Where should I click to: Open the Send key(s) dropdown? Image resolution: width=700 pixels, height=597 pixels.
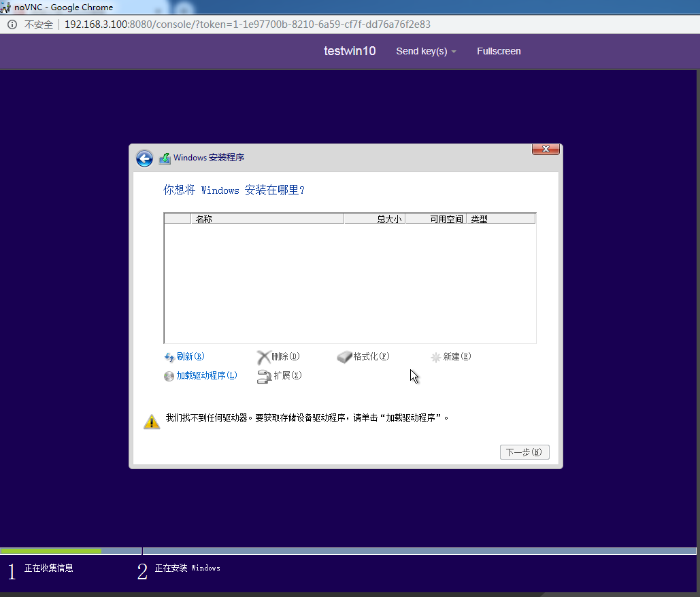(x=426, y=51)
